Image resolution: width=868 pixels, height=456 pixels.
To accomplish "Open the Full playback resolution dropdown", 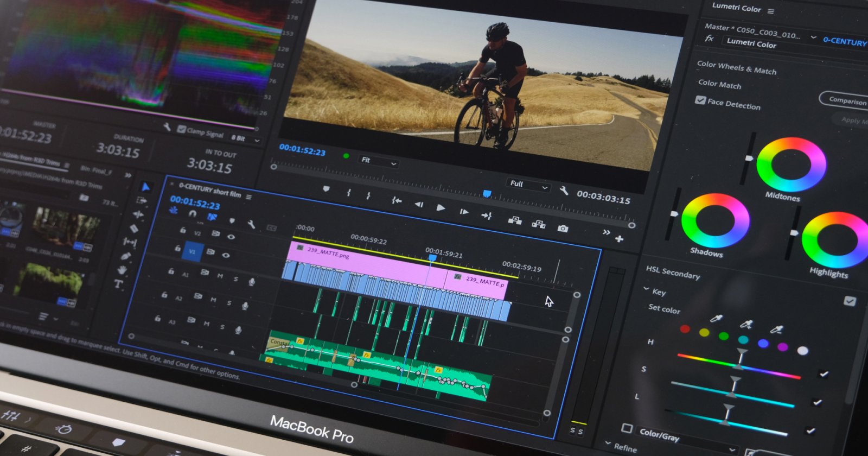I will click(529, 185).
